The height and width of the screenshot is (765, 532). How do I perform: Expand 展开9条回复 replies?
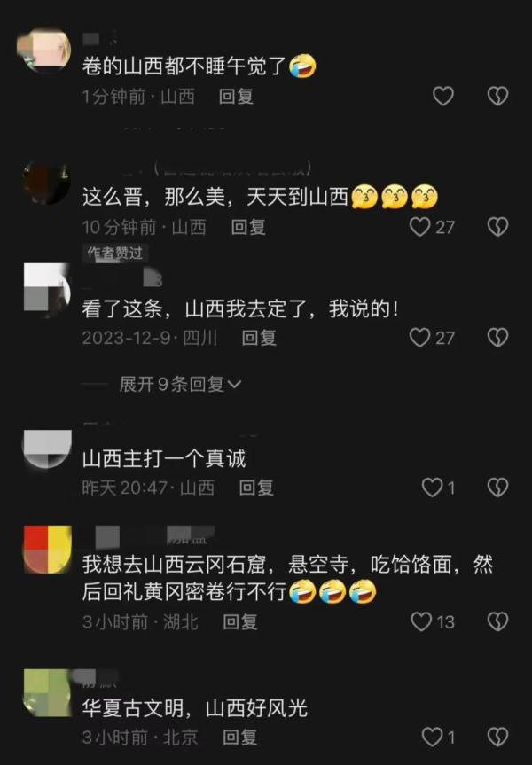(x=180, y=384)
